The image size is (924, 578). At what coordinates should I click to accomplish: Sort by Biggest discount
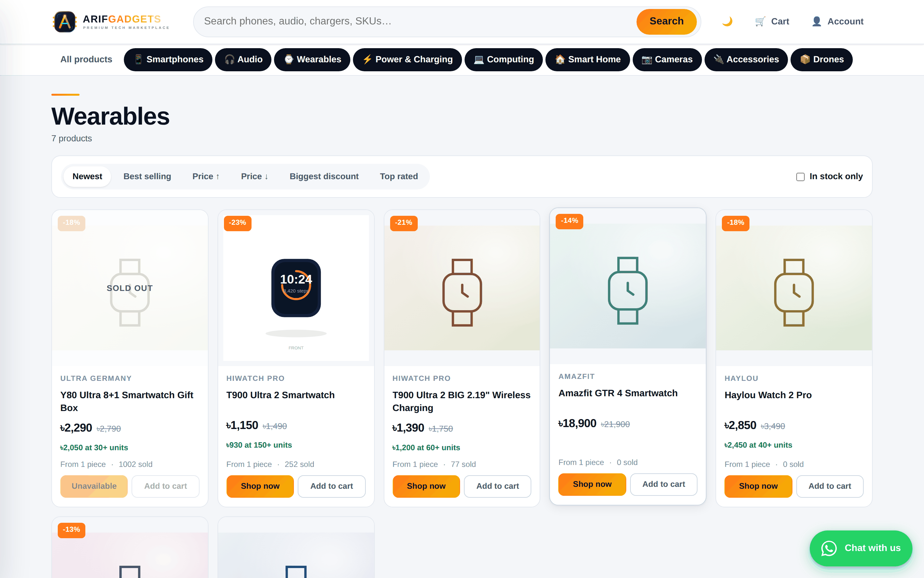tap(324, 177)
